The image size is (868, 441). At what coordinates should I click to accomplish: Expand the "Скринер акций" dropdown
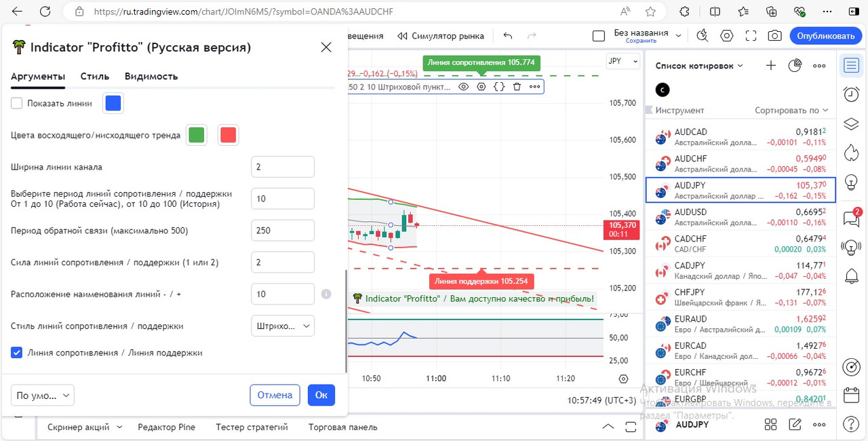(85, 427)
